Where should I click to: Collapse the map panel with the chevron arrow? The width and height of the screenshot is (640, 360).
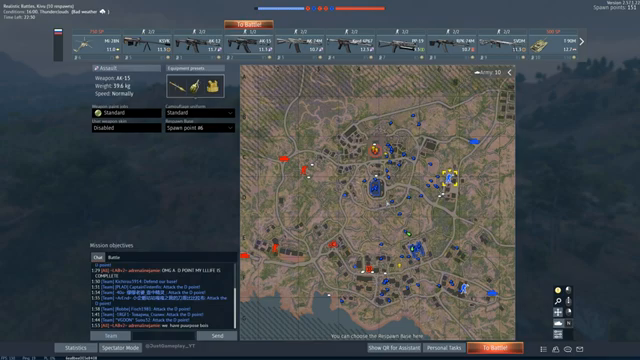[x=509, y=73]
